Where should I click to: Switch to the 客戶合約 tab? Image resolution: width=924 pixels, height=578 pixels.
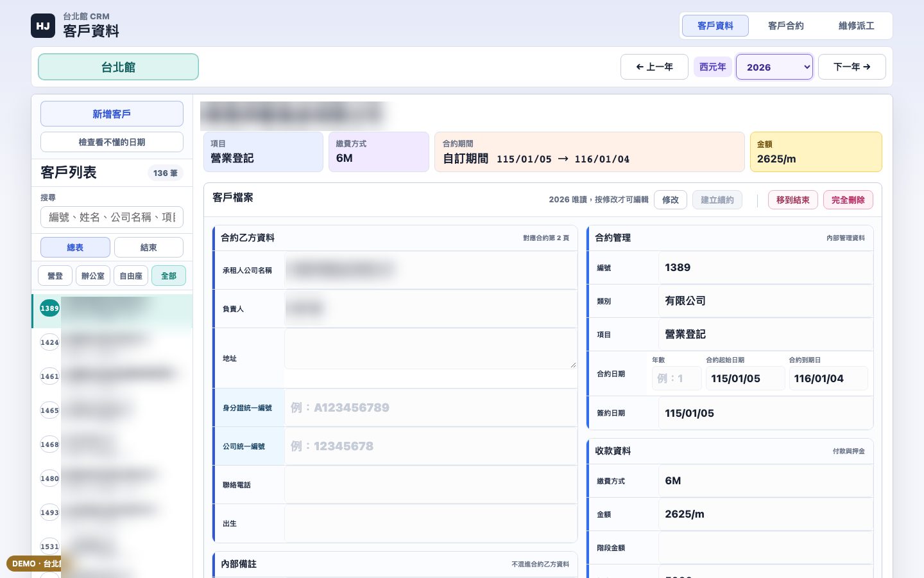(x=786, y=26)
